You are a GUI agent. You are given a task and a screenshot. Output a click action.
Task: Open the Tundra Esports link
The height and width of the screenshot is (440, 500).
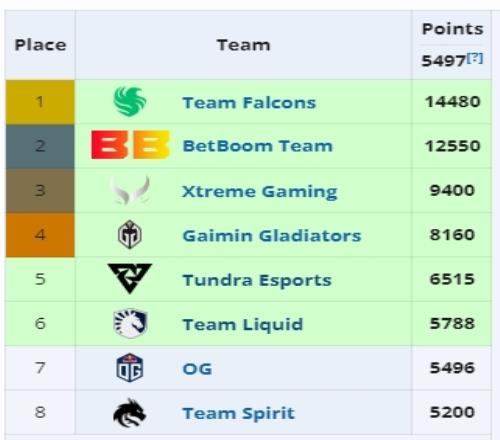tap(257, 280)
